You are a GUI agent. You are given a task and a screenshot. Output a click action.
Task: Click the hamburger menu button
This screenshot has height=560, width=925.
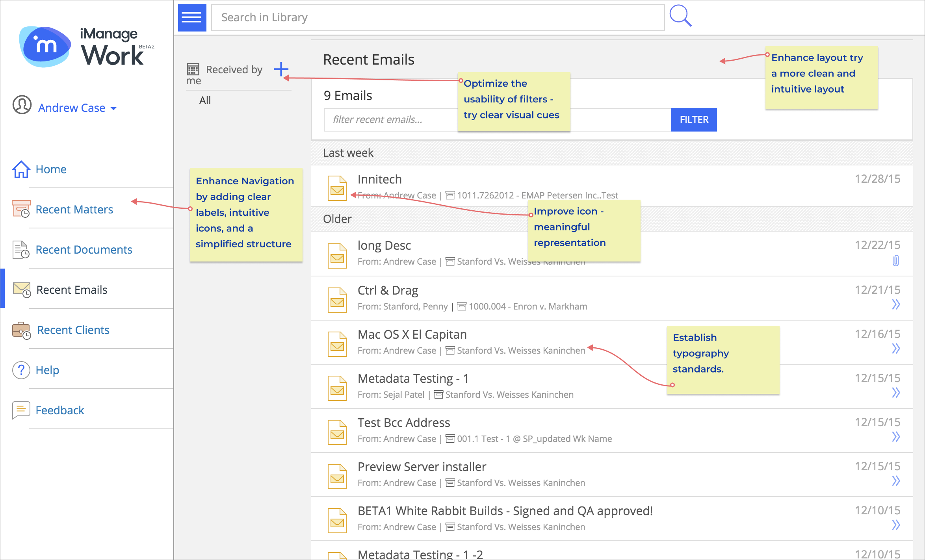coord(192,17)
